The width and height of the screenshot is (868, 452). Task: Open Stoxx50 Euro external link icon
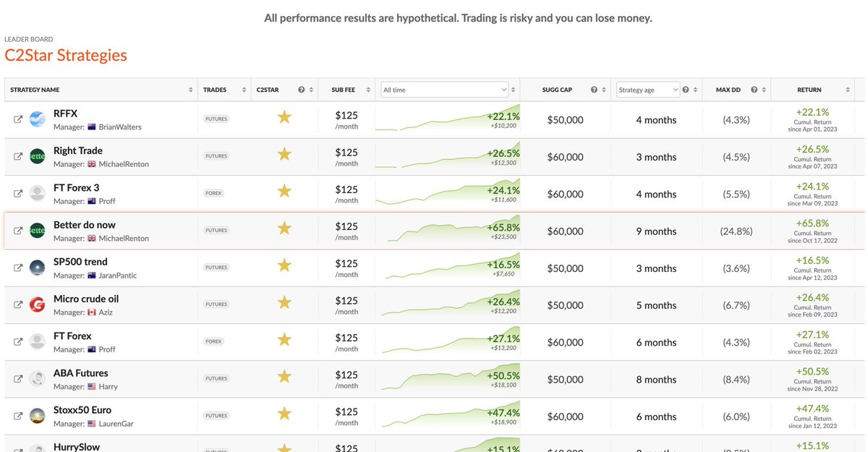18,417
